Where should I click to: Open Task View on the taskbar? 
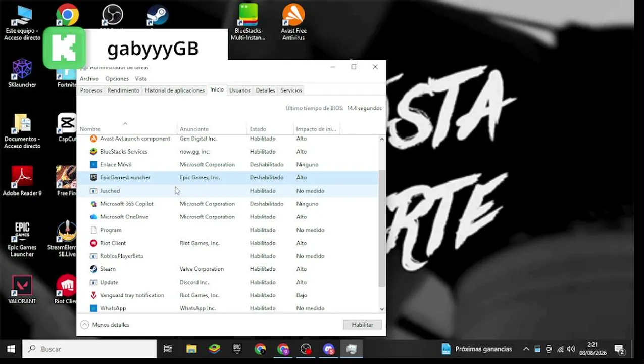[x=168, y=349]
